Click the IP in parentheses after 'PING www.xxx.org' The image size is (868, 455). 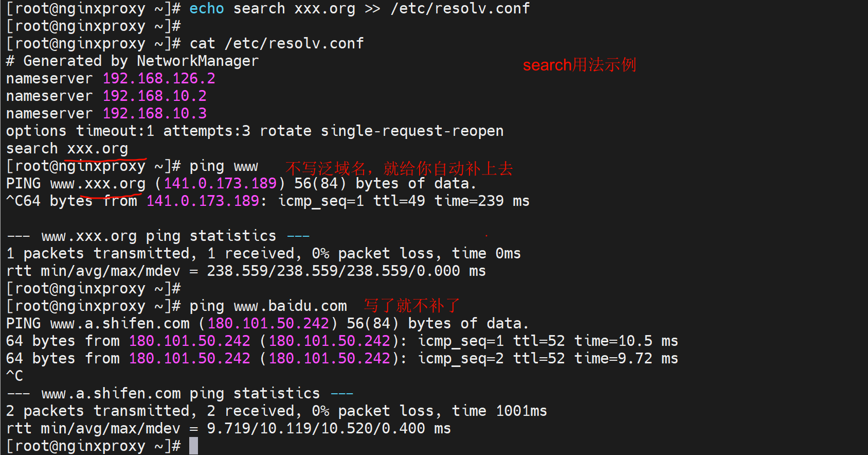click(x=220, y=184)
